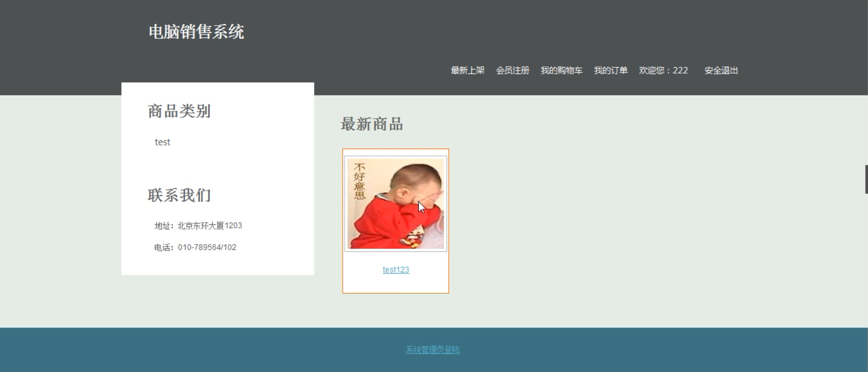The image size is (868, 372).
Task: Click the page's vertical scrollbar thumb
Action: 866,179
